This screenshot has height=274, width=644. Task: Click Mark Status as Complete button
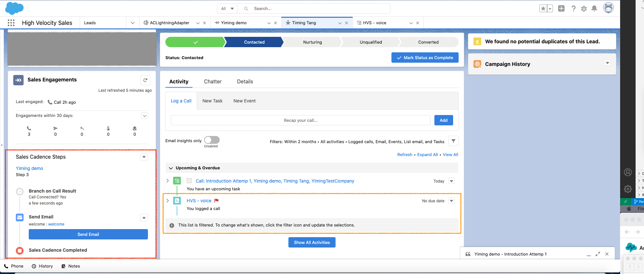click(x=425, y=58)
